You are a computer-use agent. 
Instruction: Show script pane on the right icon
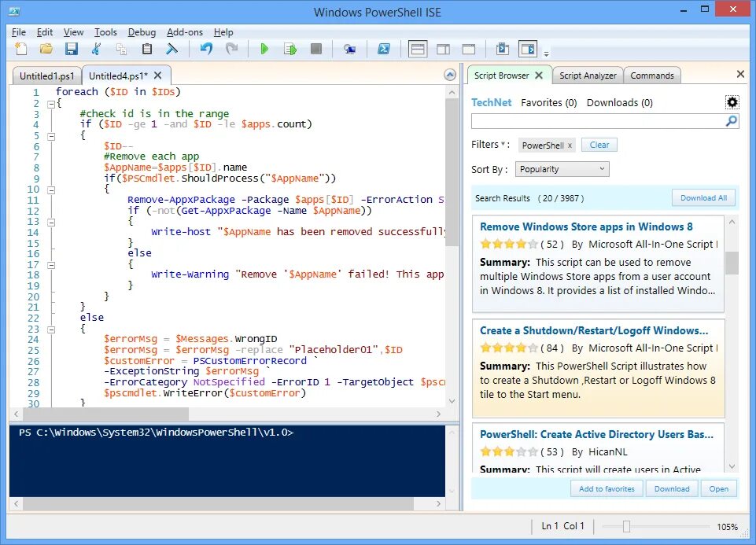point(443,49)
